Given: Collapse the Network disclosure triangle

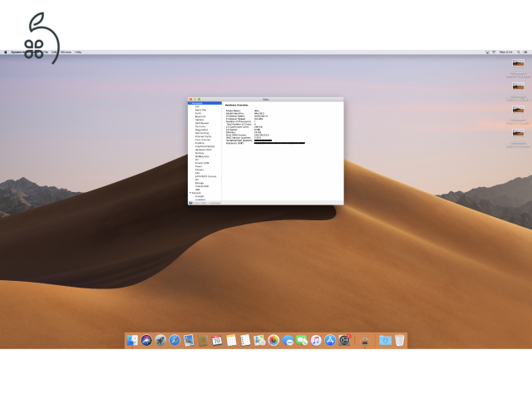Looking at the screenshot, I should tap(190, 193).
